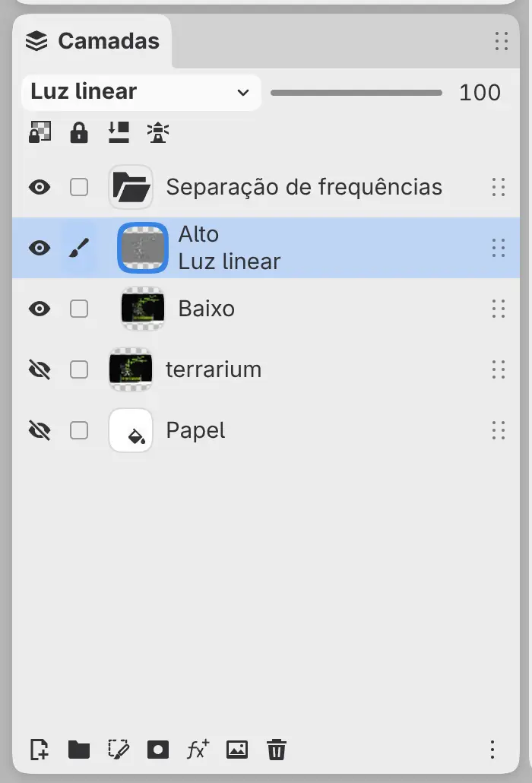Hide the Separação de frequências group

tap(40, 187)
